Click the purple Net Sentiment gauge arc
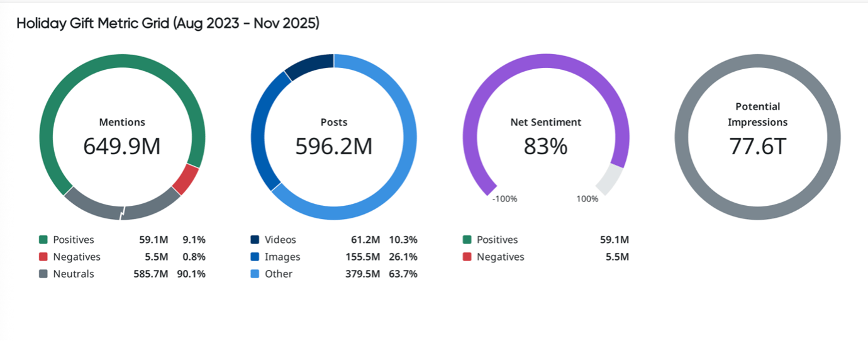 (545, 61)
